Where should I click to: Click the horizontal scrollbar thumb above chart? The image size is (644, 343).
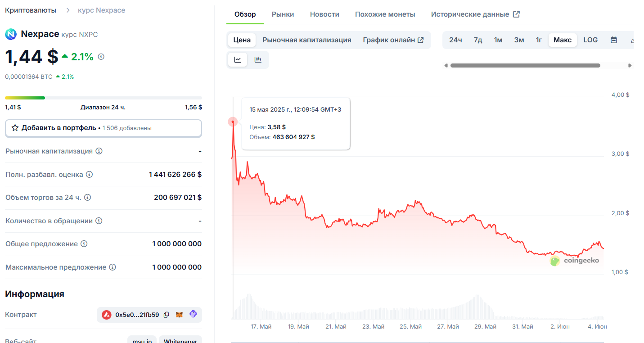[x=525, y=65]
